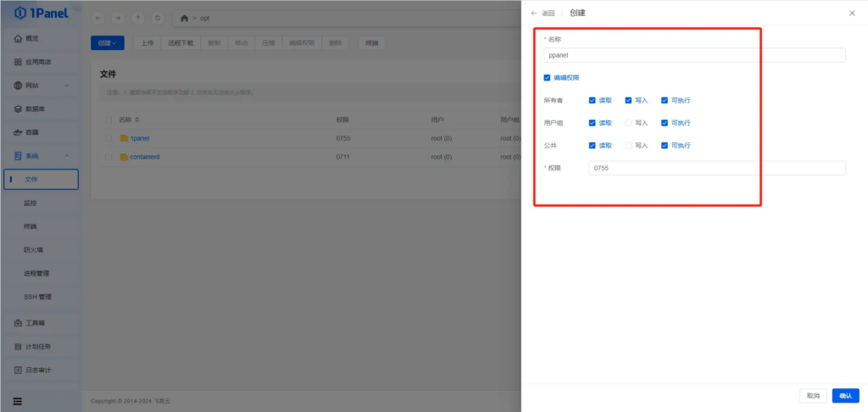Click the refresh icon in file toolbar
Image resolution: width=868 pixels, height=412 pixels.
[154, 18]
